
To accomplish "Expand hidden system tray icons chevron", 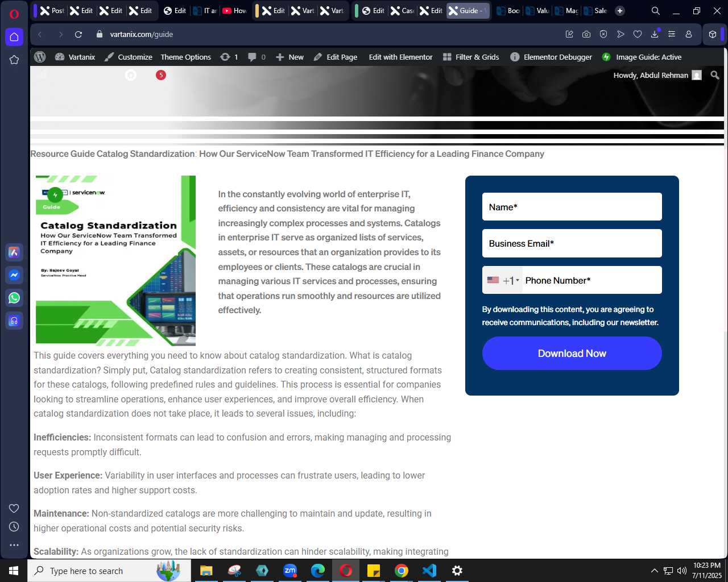I will pyautogui.click(x=654, y=571).
